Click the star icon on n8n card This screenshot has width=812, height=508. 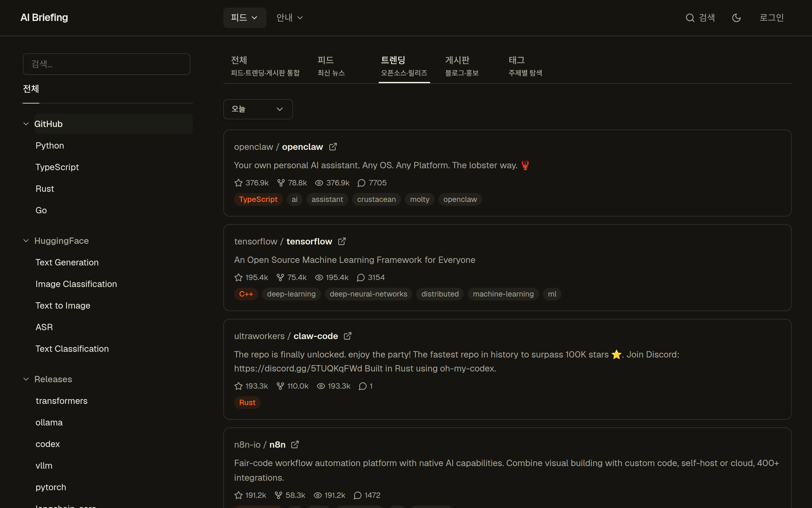[x=238, y=495]
